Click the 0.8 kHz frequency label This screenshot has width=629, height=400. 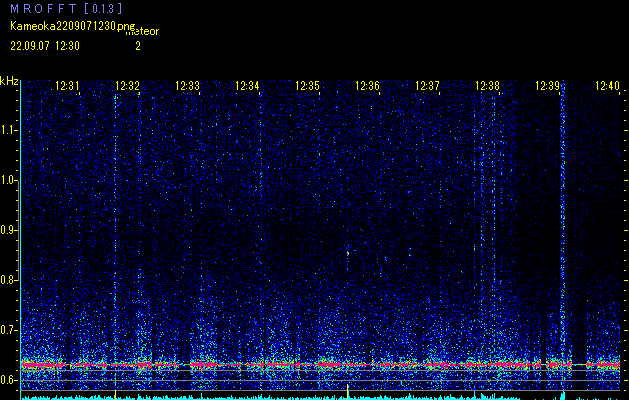click(x=8, y=280)
